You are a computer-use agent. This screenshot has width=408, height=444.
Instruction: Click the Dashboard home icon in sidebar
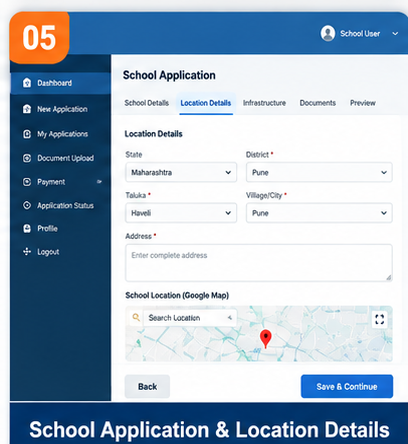[x=27, y=83]
